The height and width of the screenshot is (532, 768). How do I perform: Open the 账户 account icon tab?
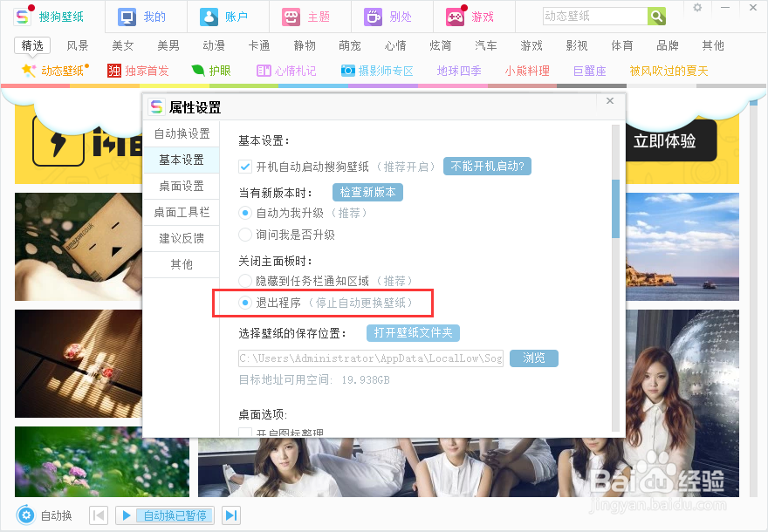click(x=209, y=17)
